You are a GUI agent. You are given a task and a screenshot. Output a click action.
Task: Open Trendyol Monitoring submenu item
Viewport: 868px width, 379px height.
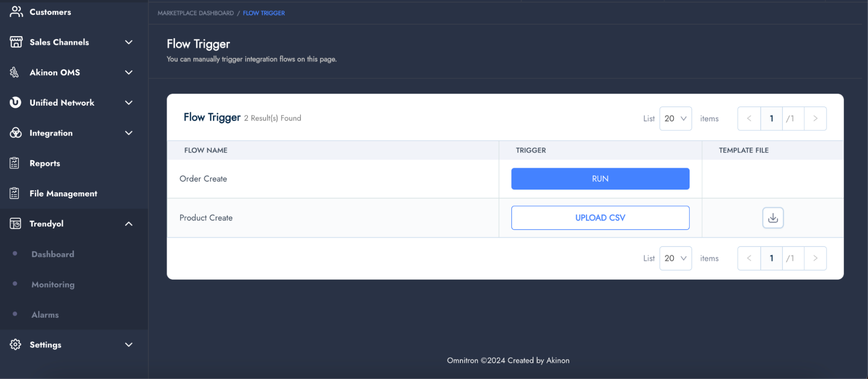click(53, 285)
